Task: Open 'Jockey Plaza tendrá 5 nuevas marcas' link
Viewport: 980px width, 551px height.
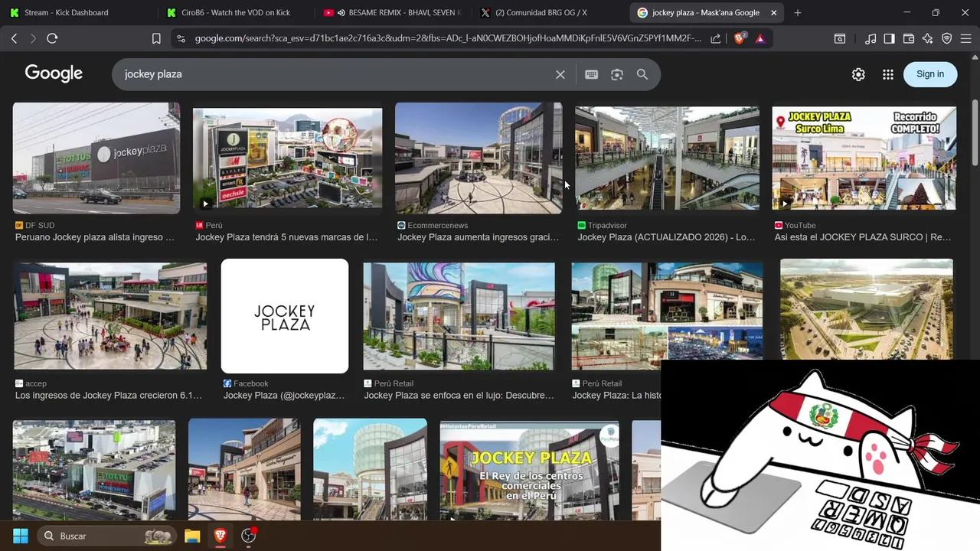Action: tap(286, 237)
